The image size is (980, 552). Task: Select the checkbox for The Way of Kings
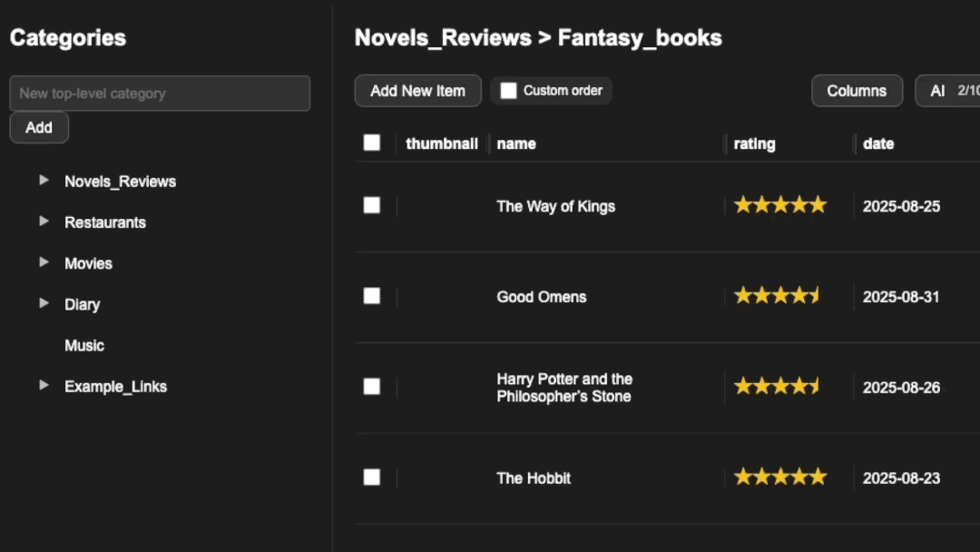(371, 205)
